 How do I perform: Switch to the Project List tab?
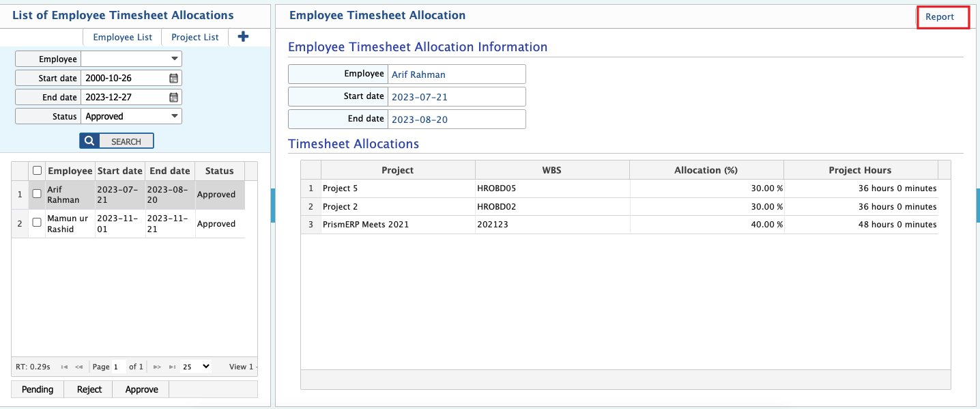pyautogui.click(x=194, y=37)
